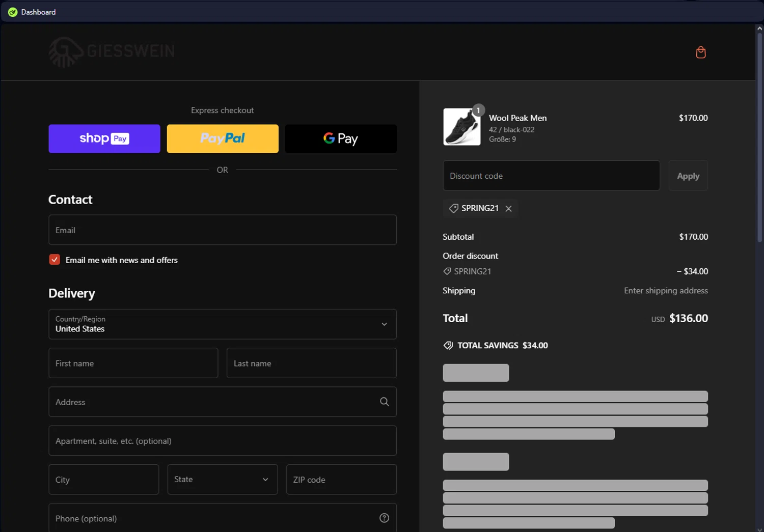Focus the Address field
The height and width of the screenshot is (532, 764).
click(x=223, y=402)
